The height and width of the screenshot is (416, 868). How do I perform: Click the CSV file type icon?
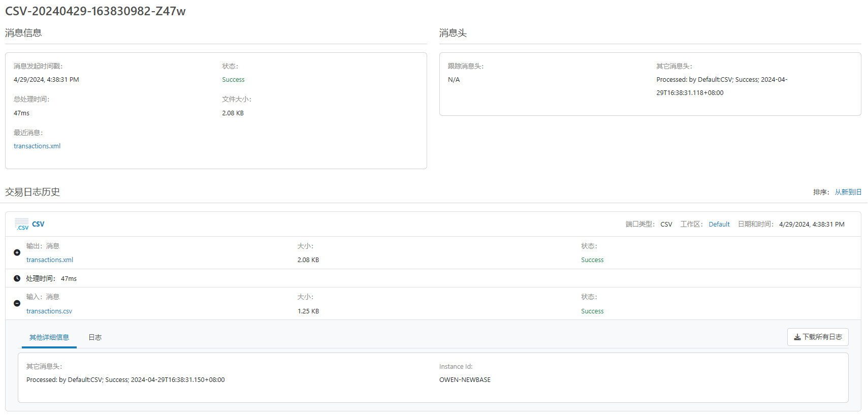pyautogui.click(x=21, y=225)
